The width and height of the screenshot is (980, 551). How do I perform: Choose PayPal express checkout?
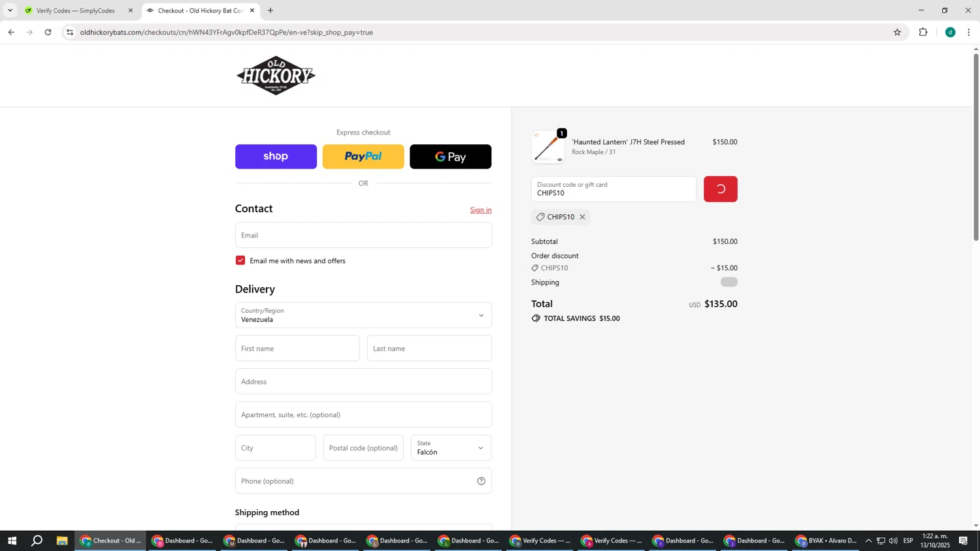(363, 157)
